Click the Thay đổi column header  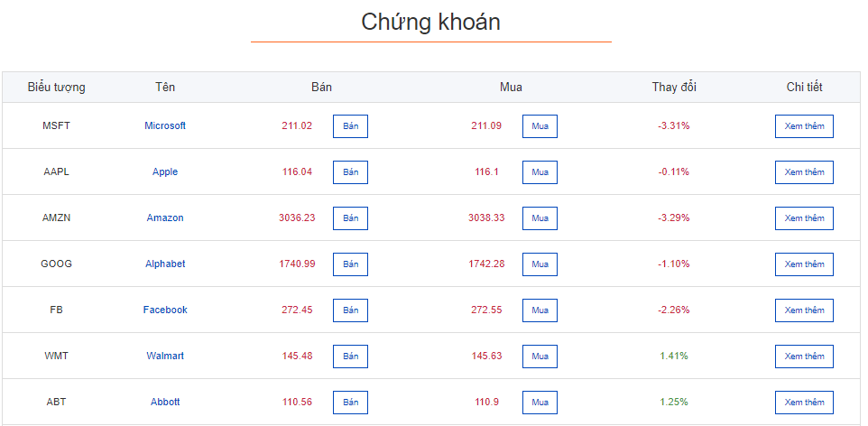click(674, 88)
